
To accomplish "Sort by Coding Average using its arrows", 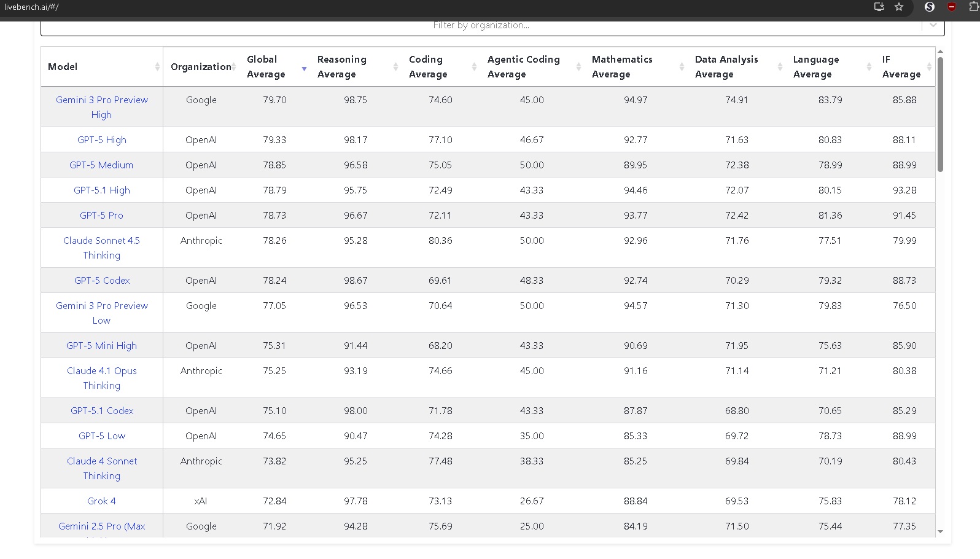I will pyautogui.click(x=474, y=67).
